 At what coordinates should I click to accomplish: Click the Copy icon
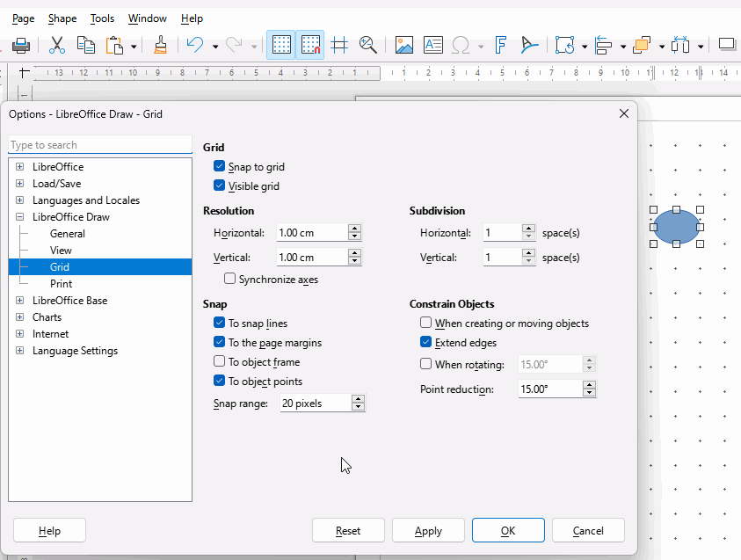coord(85,46)
